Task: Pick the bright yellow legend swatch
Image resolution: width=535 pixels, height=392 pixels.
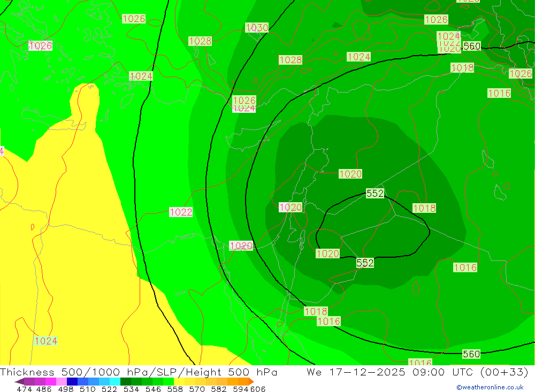Action: click(179, 381)
